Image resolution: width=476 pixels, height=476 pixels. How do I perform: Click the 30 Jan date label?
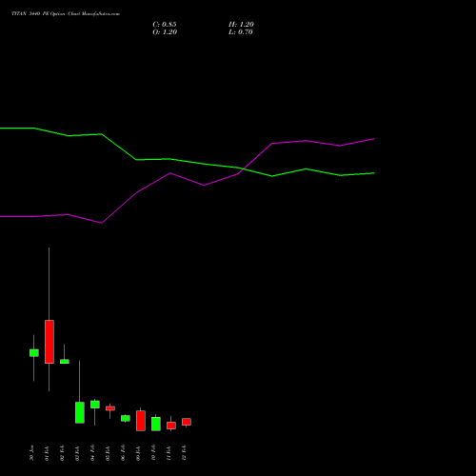[x=31, y=453]
